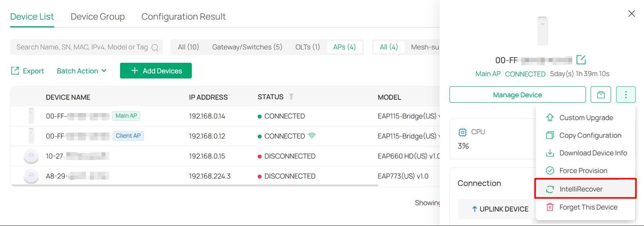The height and width of the screenshot is (226, 644).
Task: Click the edit device name icon
Action: coord(581,60)
